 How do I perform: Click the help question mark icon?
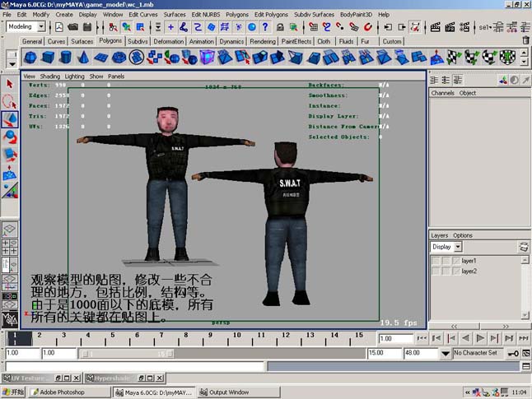coord(265,27)
